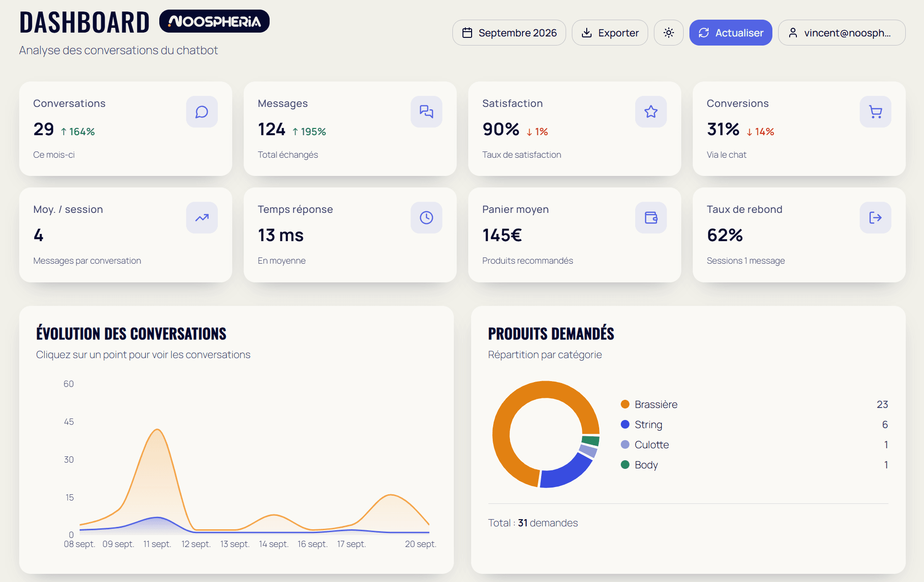Click the Messages double-bubble icon
Viewport: 924px width, 582px height.
[x=426, y=112]
